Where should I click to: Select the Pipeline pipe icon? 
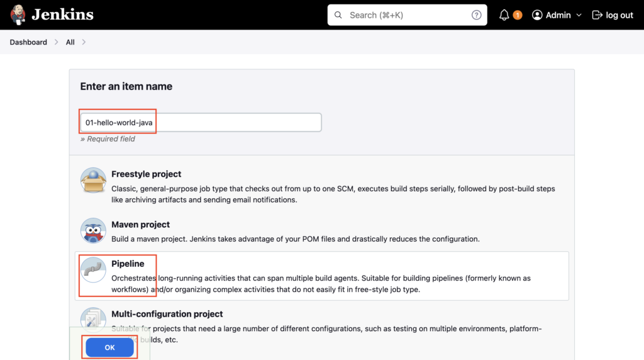pos(93,269)
